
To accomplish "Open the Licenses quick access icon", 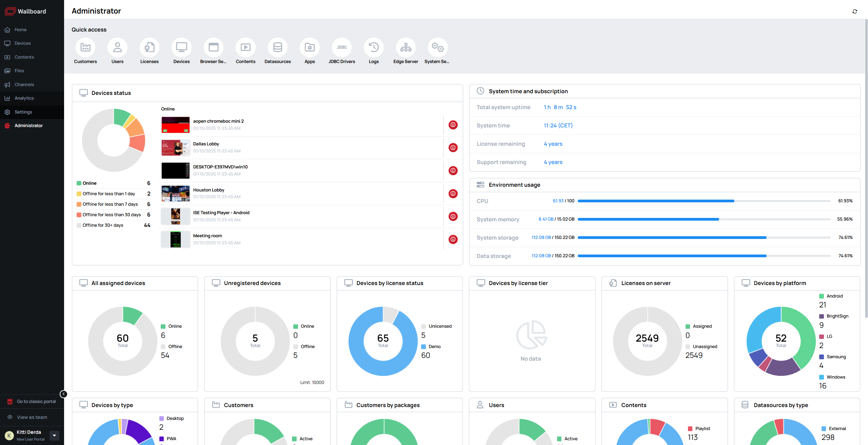I will (150, 48).
